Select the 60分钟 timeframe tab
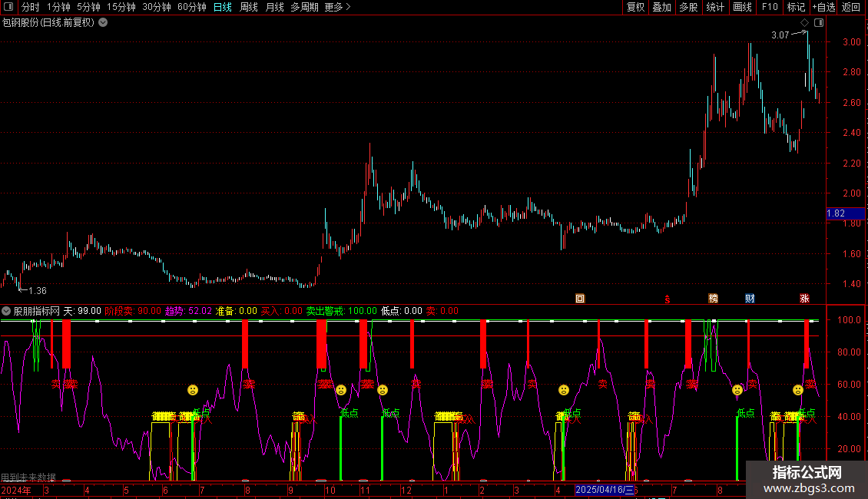868x499 pixels. pyautogui.click(x=191, y=7)
